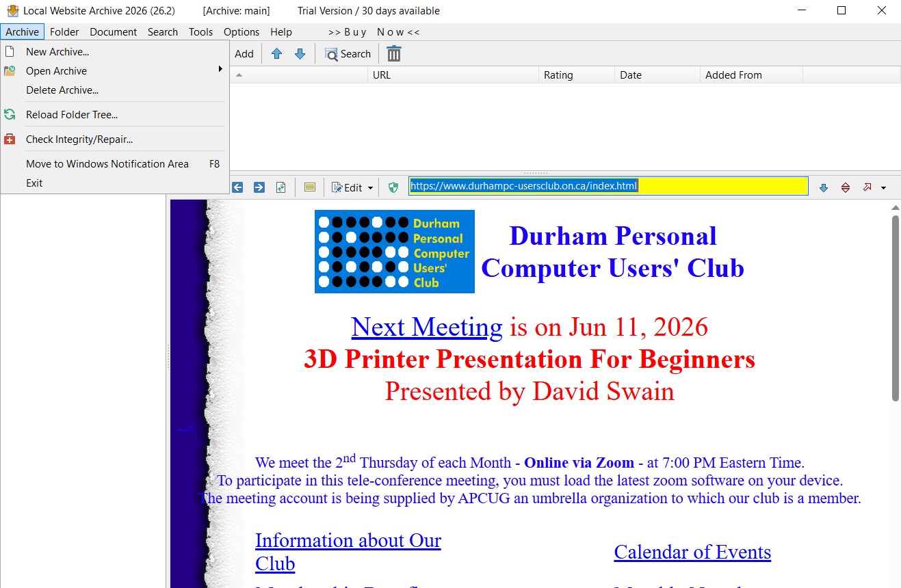This screenshot has width=901, height=588.
Task: Open the Tools menu
Action: [201, 32]
